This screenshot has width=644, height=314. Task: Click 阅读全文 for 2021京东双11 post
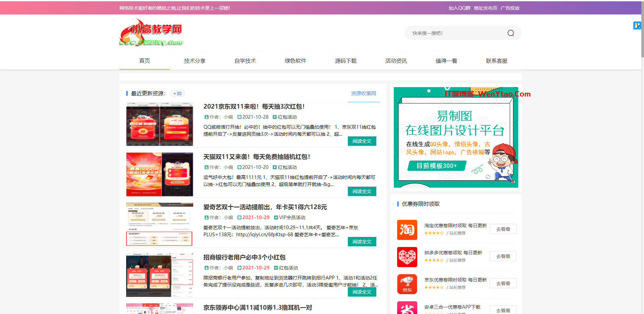pos(362,141)
